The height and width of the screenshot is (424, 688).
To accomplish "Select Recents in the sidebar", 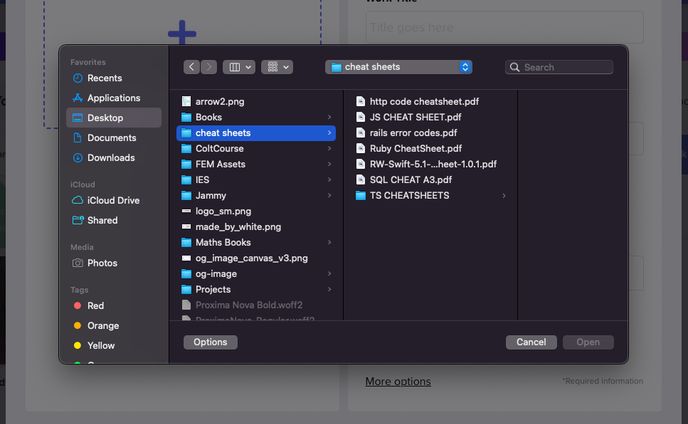I will click(104, 78).
